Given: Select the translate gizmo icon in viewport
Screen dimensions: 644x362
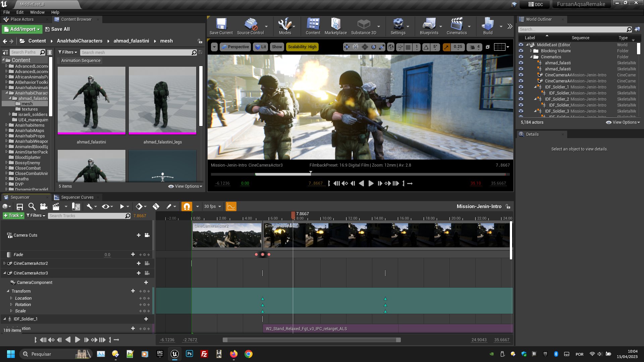Looking at the screenshot, I should (347, 47).
